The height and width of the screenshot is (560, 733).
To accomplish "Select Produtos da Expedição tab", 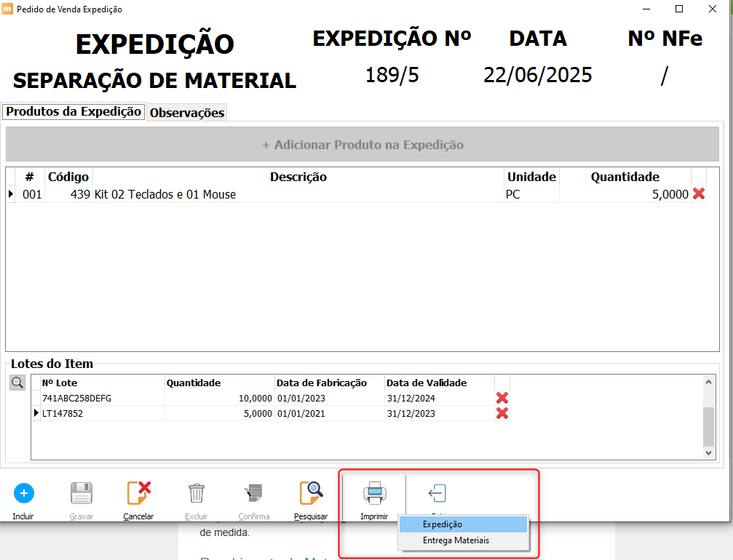I will point(74,112).
